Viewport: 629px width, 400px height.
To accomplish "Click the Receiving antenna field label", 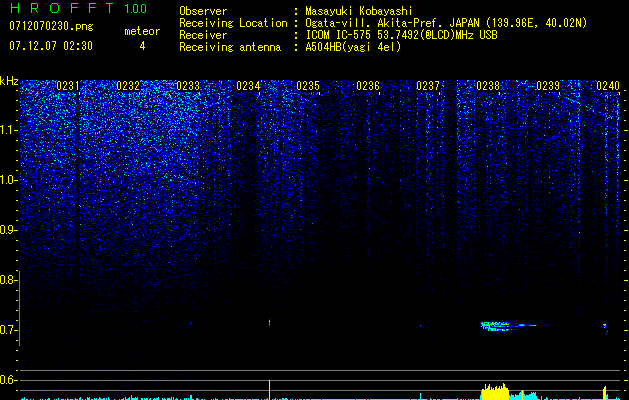I will (x=230, y=47).
